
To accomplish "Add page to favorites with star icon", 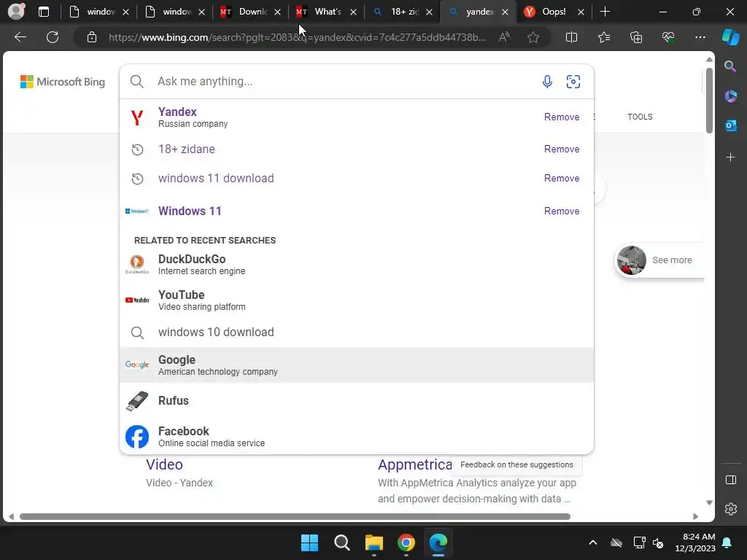I will click(533, 37).
